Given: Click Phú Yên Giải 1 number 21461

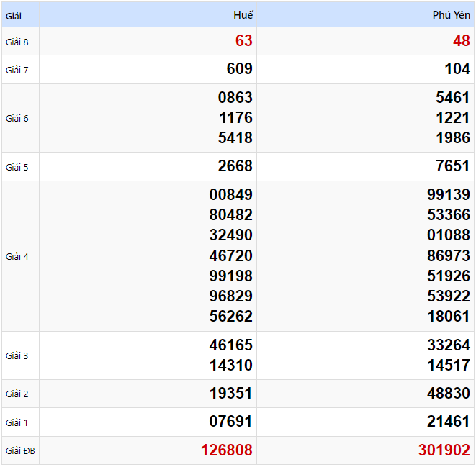Looking at the screenshot, I should click(x=449, y=422).
